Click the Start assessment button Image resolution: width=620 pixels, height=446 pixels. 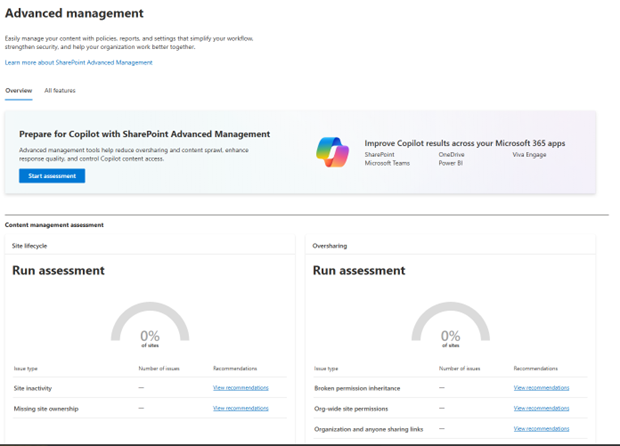pos(52,176)
